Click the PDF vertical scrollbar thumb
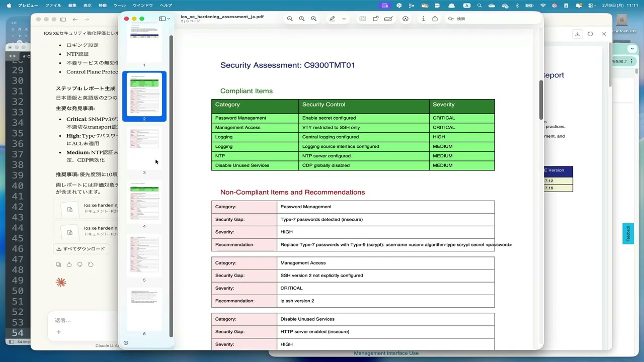Screen dimensions: 644x362 541,100
